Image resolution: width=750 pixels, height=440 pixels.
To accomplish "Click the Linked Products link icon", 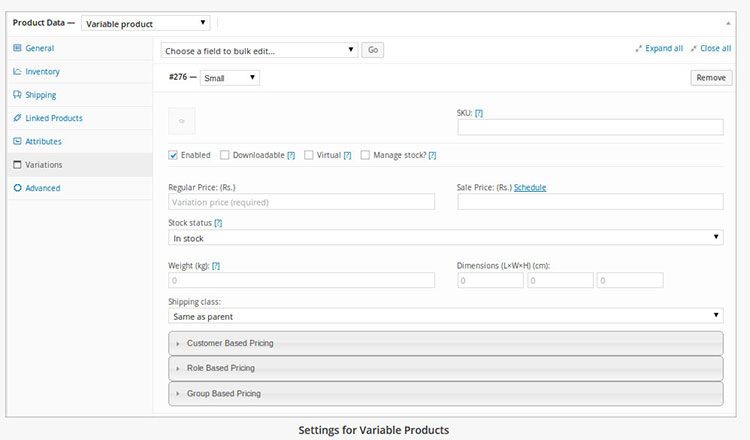I will point(17,118).
